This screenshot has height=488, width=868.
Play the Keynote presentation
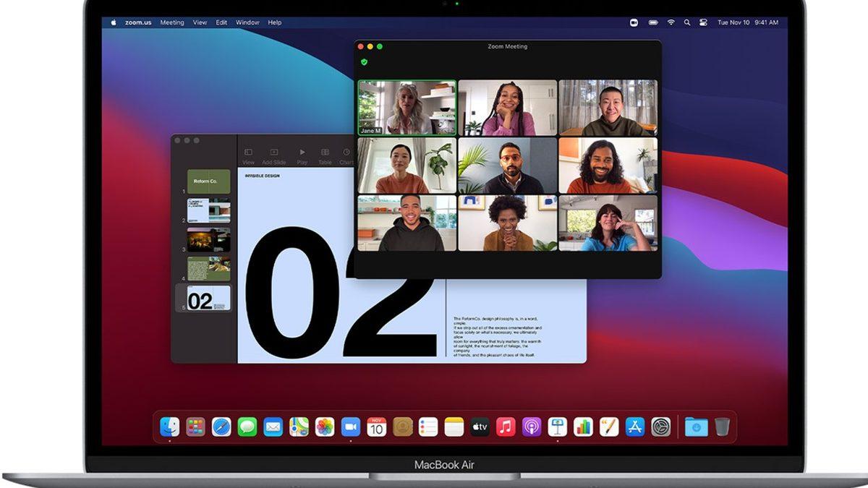(302, 153)
